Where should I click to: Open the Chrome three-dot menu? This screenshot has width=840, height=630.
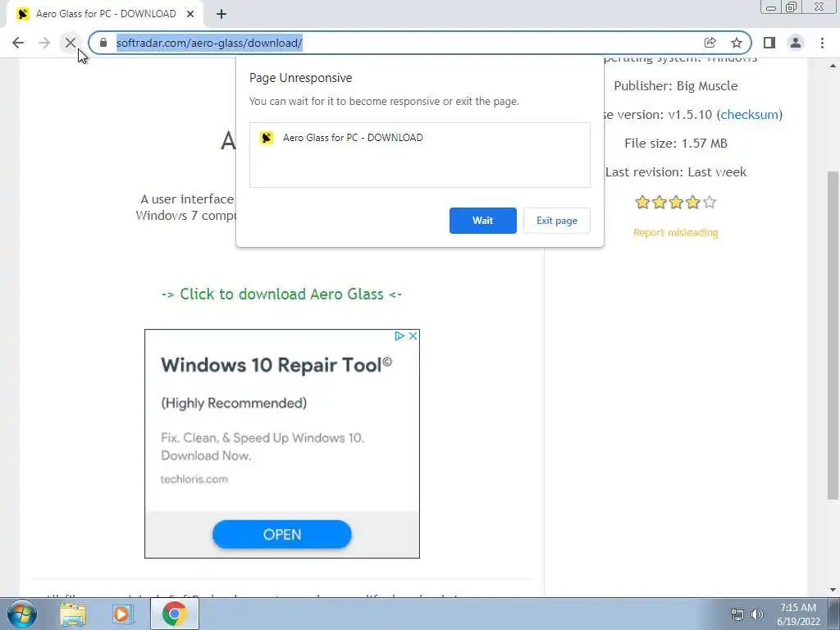[x=822, y=43]
